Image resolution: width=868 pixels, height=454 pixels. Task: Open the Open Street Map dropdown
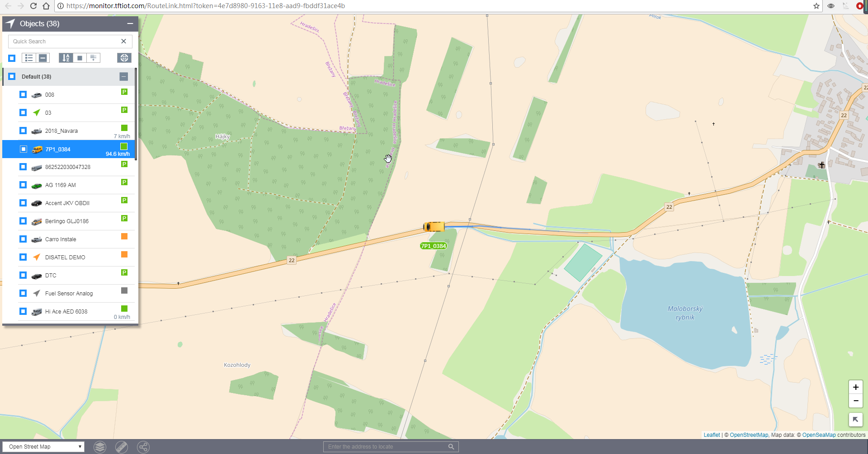coord(44,446)
